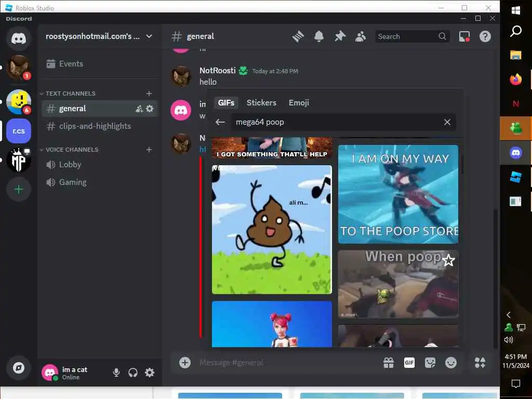Add a new text channel plus icon
Viewport: 532px width, 399px height.
point(149,94)
